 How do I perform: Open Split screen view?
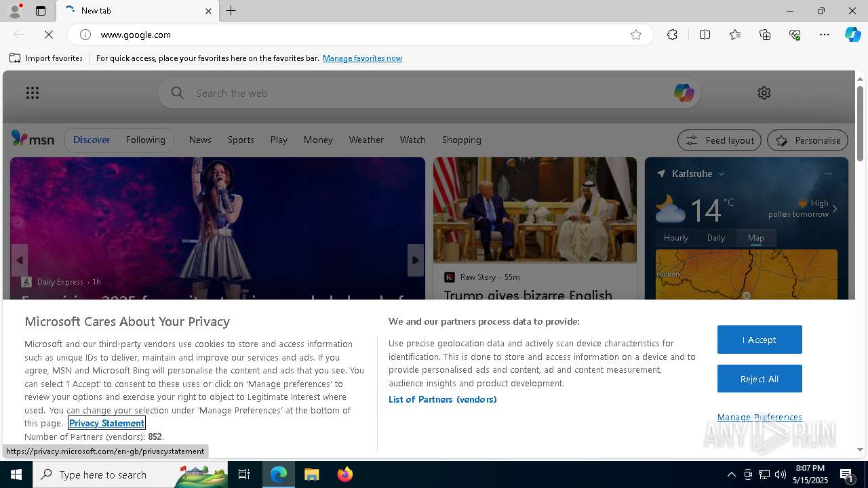coord(705,35)
